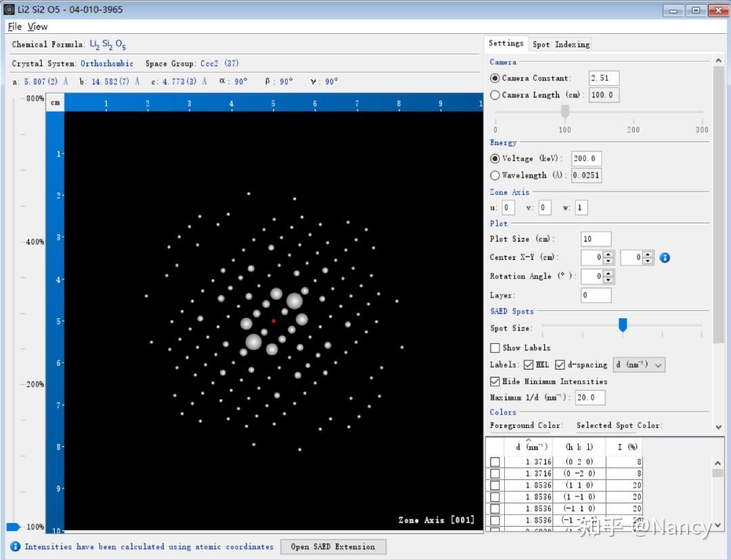Click the settings panel scroll-up arrow
The width and height of the screenshot is (731, 560).
click(718, 61)
